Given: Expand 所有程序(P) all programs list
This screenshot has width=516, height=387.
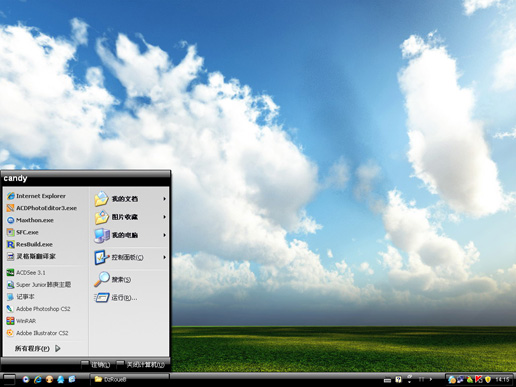Looking at the screenshot, I should click(x=37, y=348).
